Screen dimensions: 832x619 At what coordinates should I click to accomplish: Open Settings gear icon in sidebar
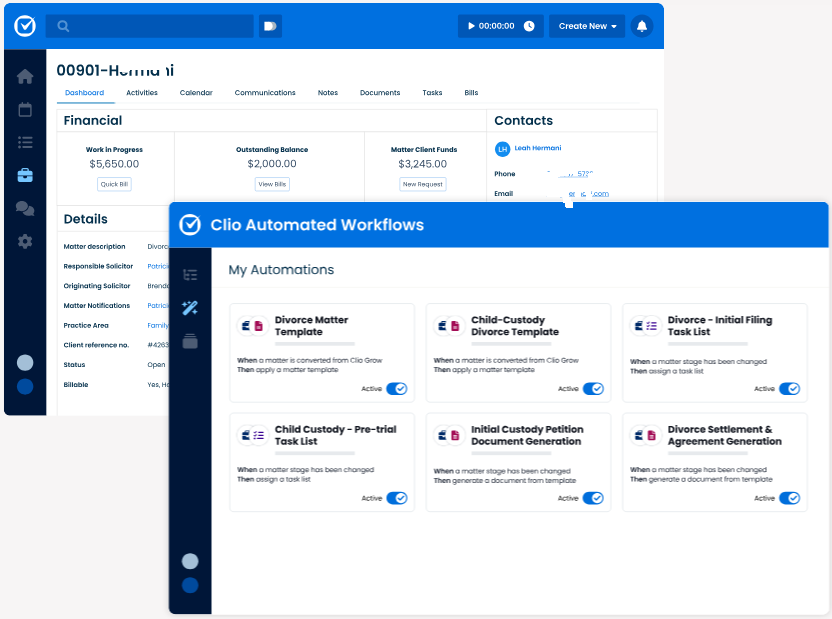click(x=25, y=242)
